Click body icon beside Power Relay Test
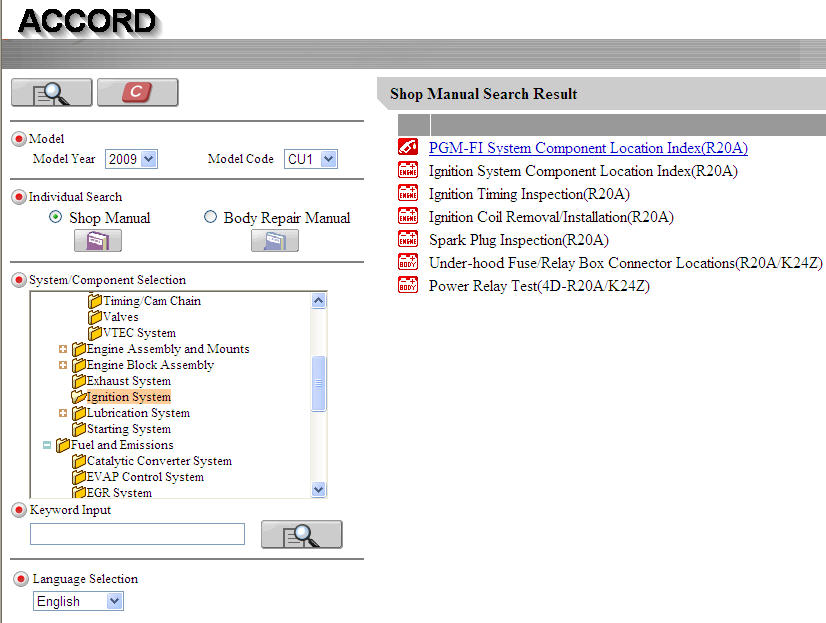This screenshot has height=623, width=826. (408, 285)
